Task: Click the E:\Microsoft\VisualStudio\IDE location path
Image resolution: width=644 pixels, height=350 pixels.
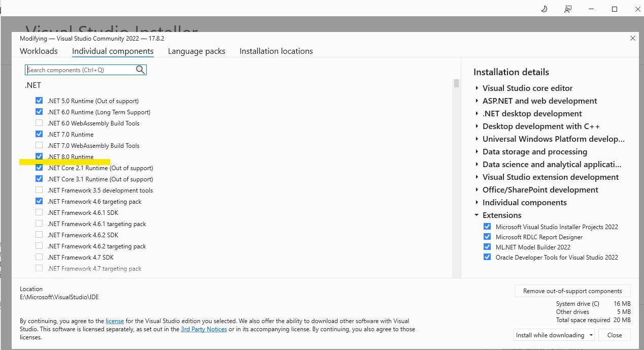Action: [59, 297]
